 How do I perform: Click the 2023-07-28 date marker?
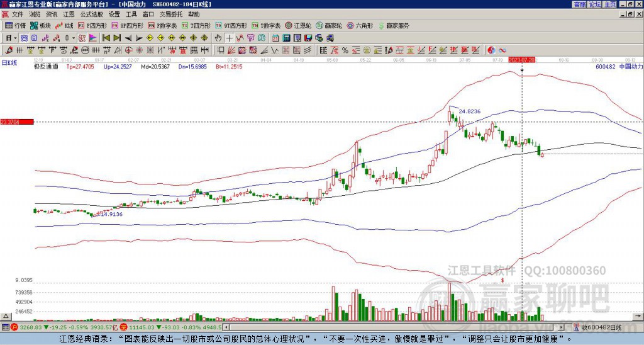coord(521,59)
